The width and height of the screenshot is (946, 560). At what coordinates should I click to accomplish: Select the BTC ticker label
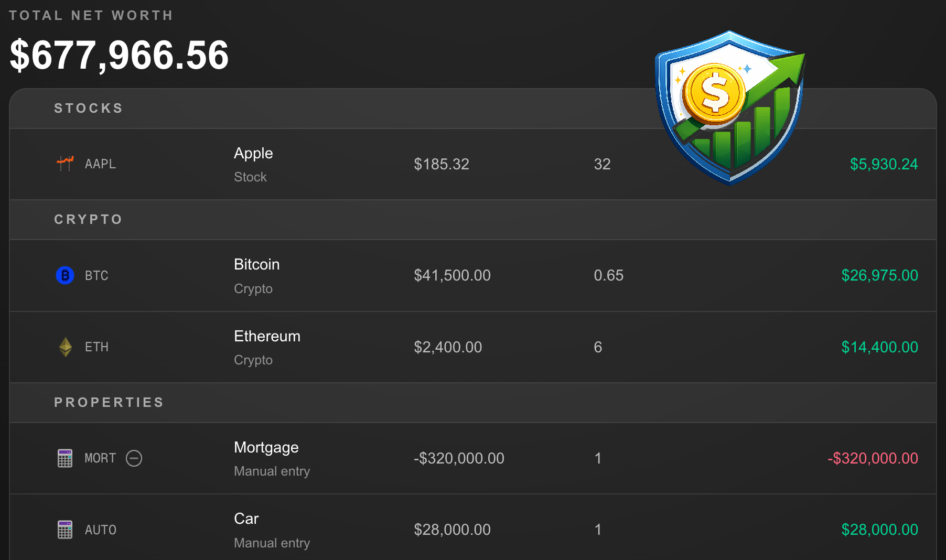point(96,275)
